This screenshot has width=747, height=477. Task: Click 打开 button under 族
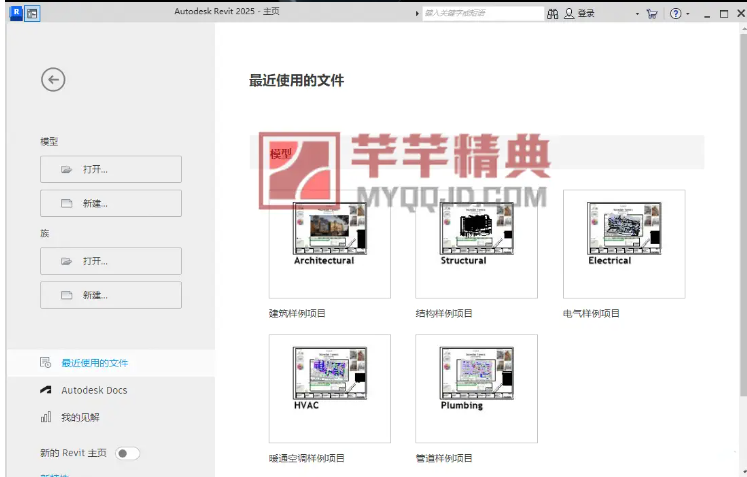coord(111,261)
